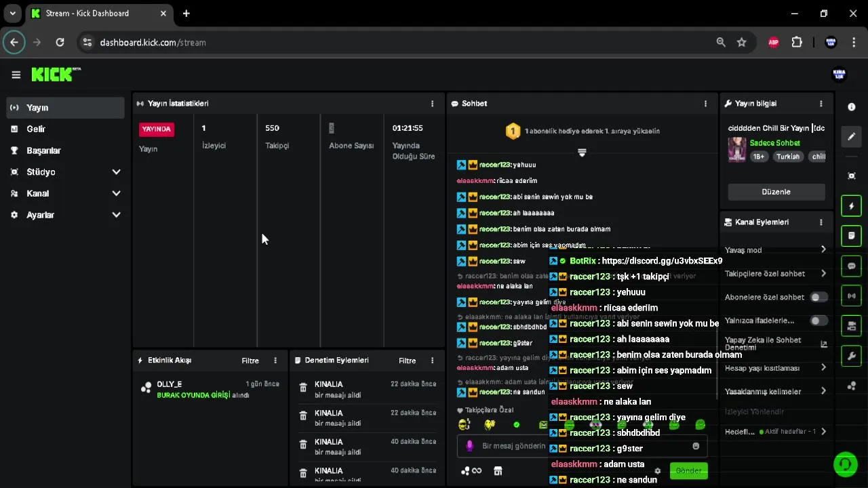This screenshot has width=868, height=488.
Task: Toggle Yalnızca ifadelerle switch
Action: point(819,321)
